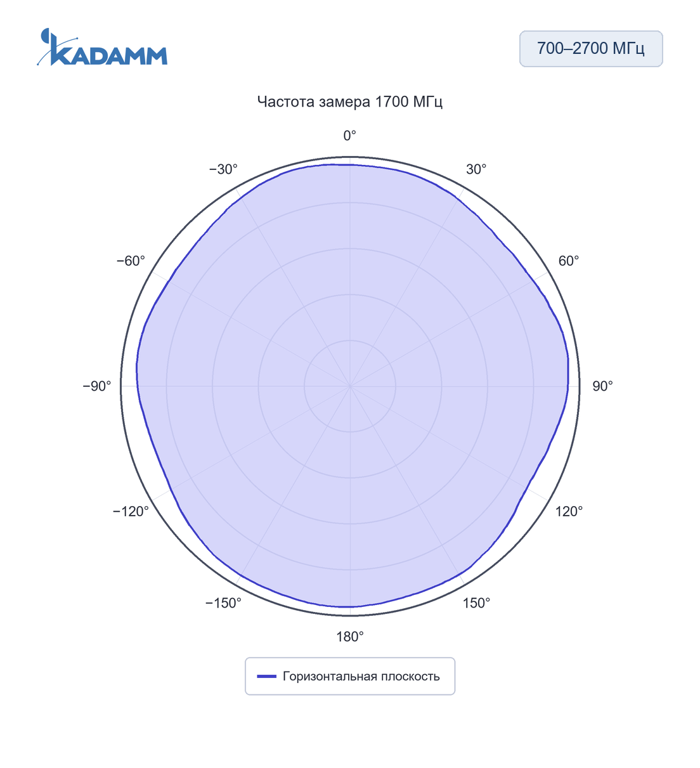Viewport: 700px width, 768px height.
Task: Click the −120° angle label
Action: tap(131, 512)
